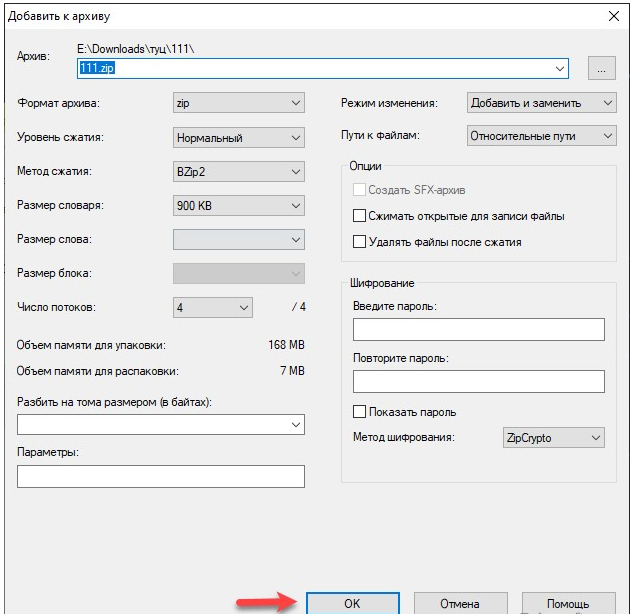Open the 'Формат архива' zip dropdown
Image resolution: width=632 pixels, height=614 pixels.
(238, 103)
